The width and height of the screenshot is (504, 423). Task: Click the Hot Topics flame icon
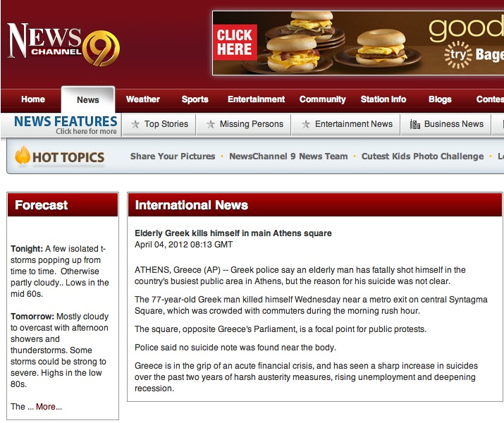coord(23,157)
